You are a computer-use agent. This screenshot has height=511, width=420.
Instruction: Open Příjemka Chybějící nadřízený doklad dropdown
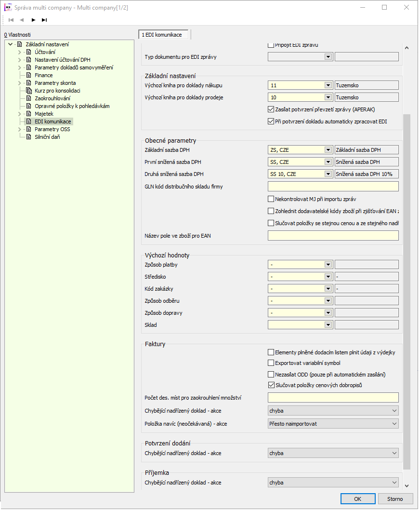(333, 483)
